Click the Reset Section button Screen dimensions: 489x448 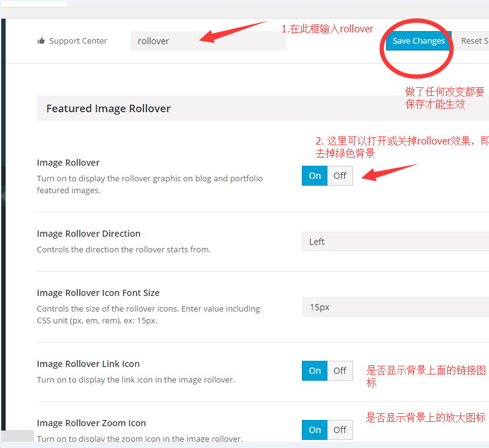pos(473,41)
